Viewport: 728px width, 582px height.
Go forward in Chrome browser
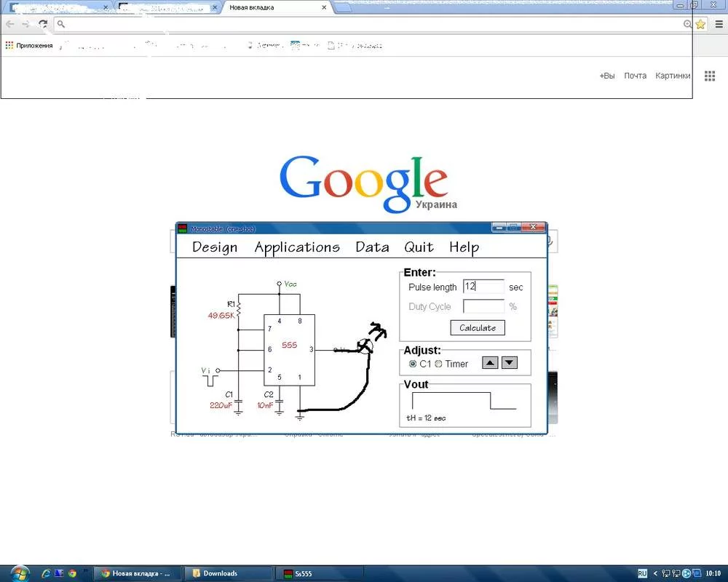tap(26, 24)
